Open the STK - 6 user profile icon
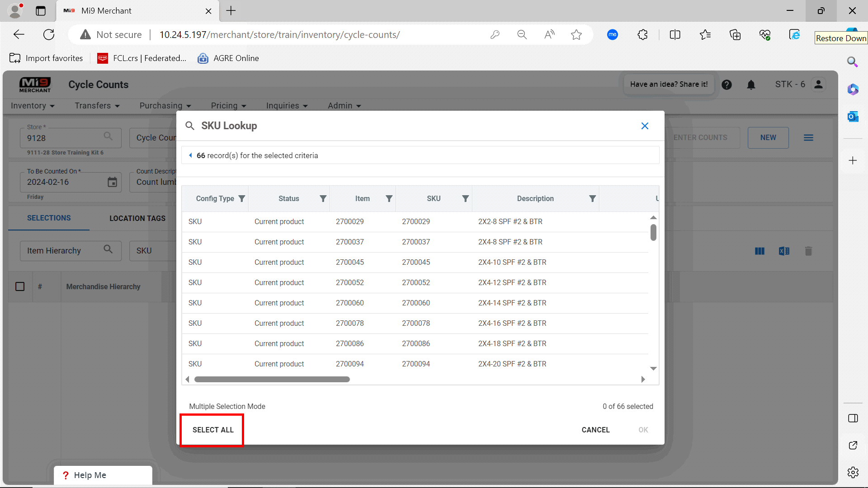The image size is (868, 488). click(x=818, y=84)
